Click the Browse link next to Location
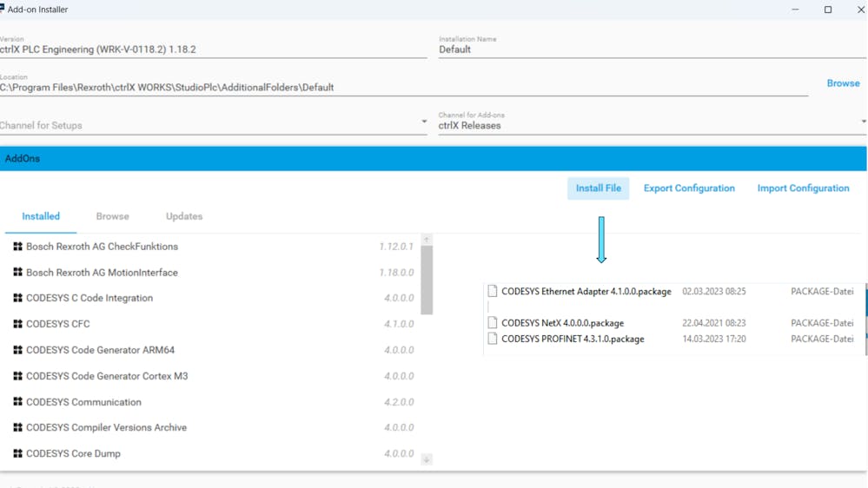Screen dimensions: 868x488 843,83
